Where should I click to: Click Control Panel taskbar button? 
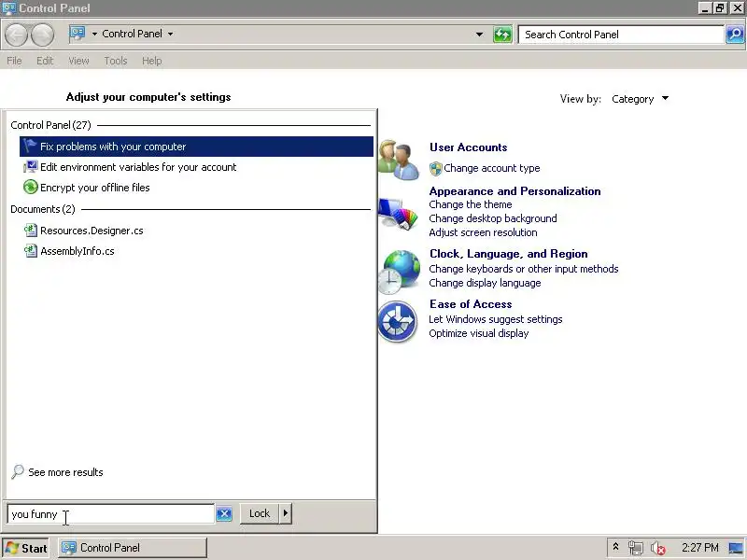coord(133,548)
